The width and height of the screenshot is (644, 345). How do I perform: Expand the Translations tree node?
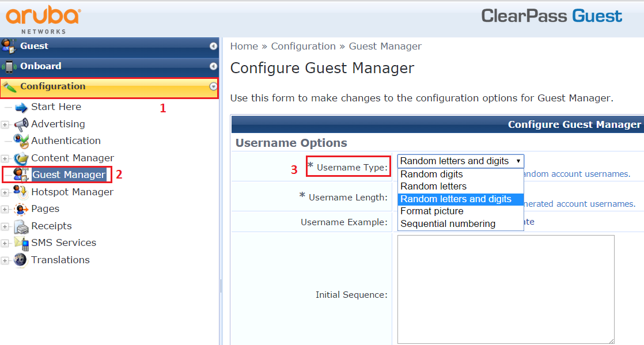click(x=5, y=260)
